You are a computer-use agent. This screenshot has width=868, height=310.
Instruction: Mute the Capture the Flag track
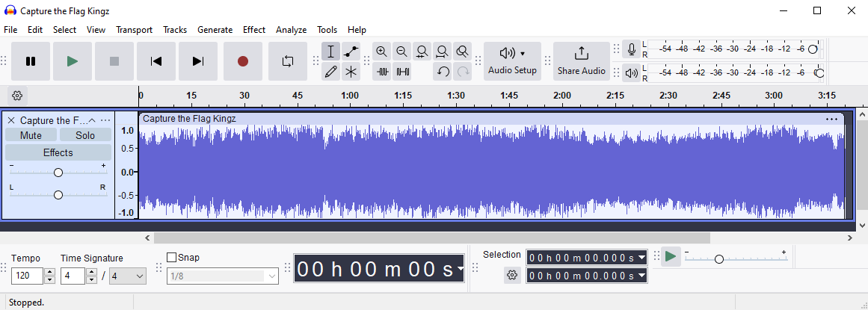point(31,135)
